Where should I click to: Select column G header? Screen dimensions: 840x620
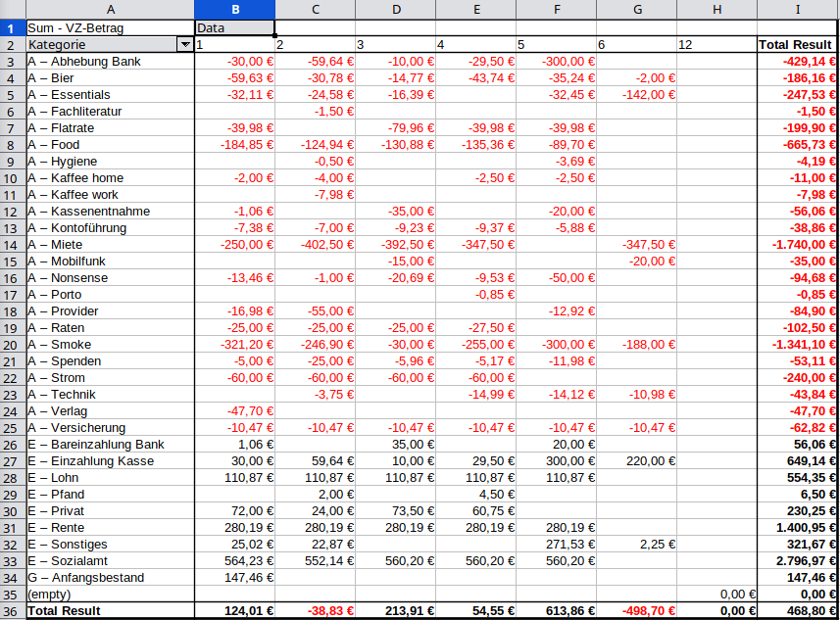636,10
